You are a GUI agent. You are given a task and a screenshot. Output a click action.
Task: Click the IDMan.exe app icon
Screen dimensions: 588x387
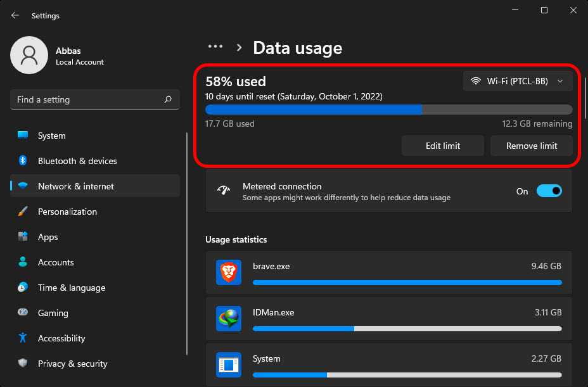(x=228, y=319)
